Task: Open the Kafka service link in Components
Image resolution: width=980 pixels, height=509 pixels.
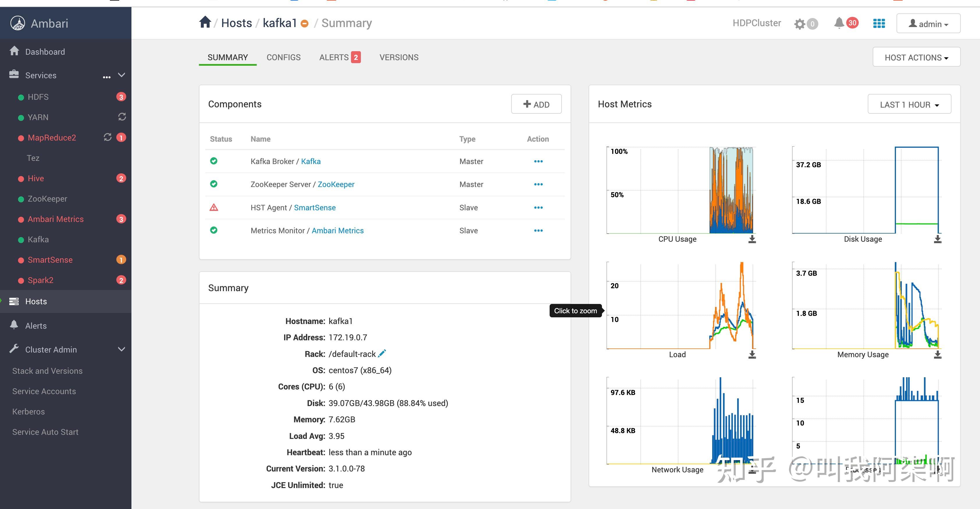Action: [x=311, y=161]
